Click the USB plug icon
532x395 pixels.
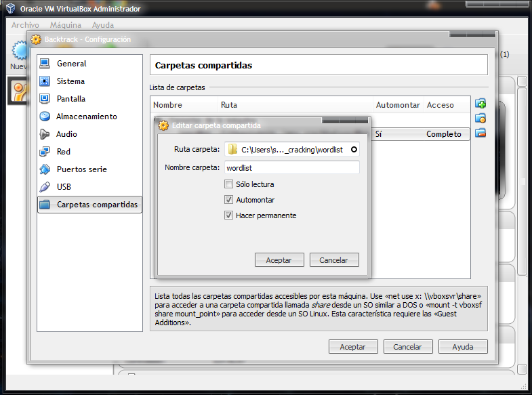coord(45,187)
